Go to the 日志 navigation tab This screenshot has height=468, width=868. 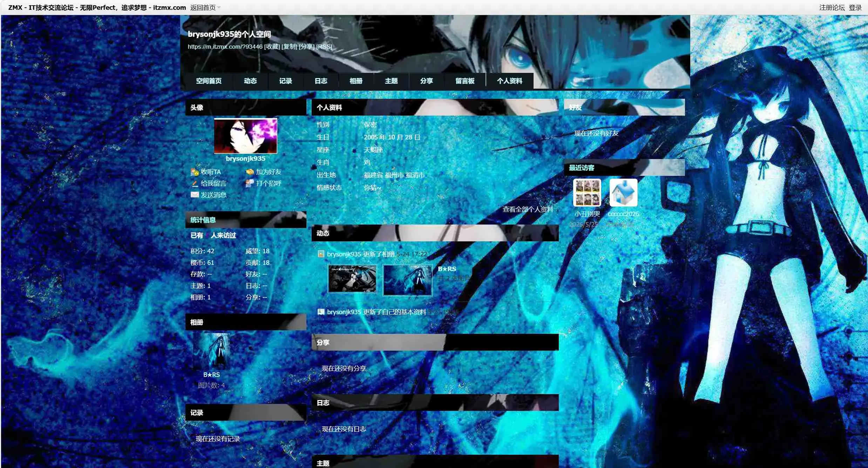click(x=321, y=81)
